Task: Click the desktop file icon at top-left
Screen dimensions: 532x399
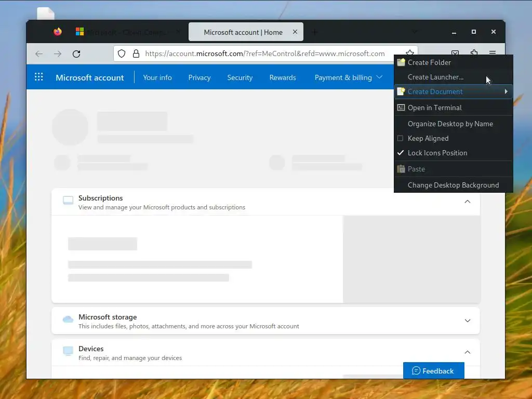Action: pyautogui.click(x=46, y=14)
